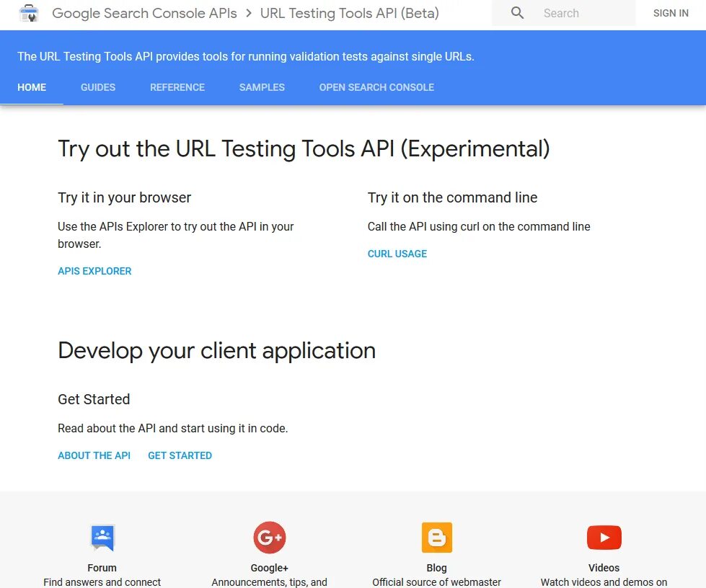Select the OPEN SEARCH CONSOLE tab
Image resolution: width=706 pixels, height=588 pixels.
click(x=376, y=87)
